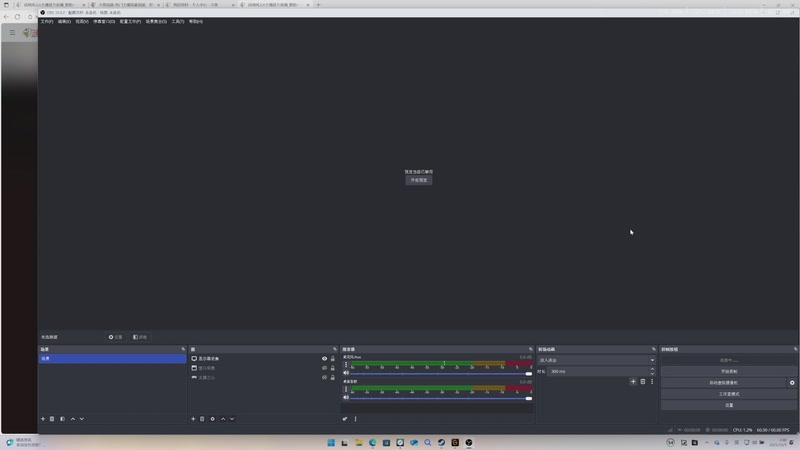This screenshot has height=450, width=800.
Task: Open source properties gear in Sources toolbar
Action: click(213, 419)
